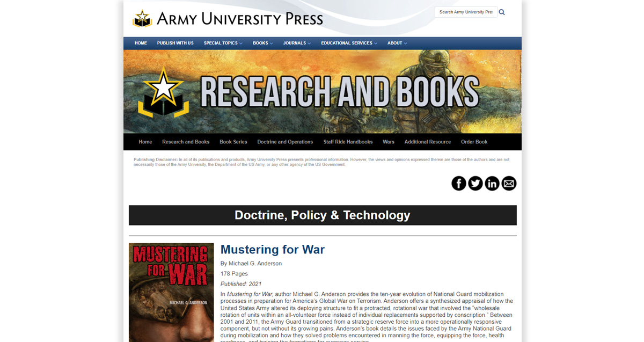Expand the JOURNALS dropdown menu

[297, 43]
